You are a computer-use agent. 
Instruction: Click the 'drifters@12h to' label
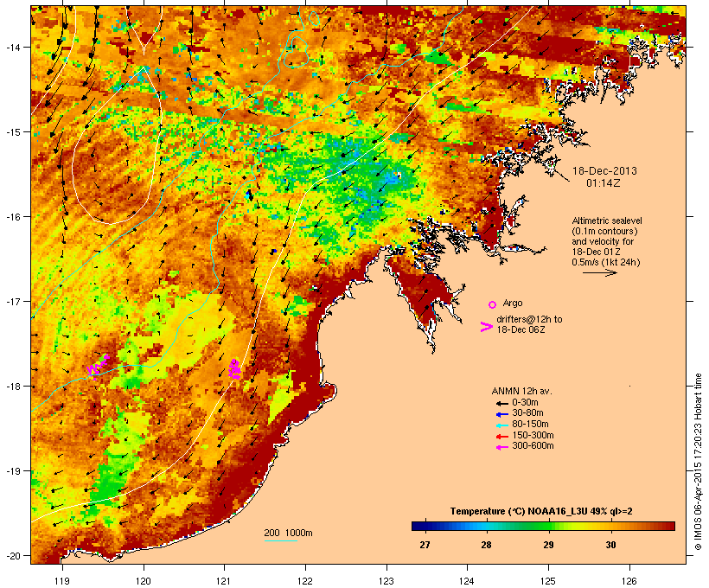coord(529,319)
